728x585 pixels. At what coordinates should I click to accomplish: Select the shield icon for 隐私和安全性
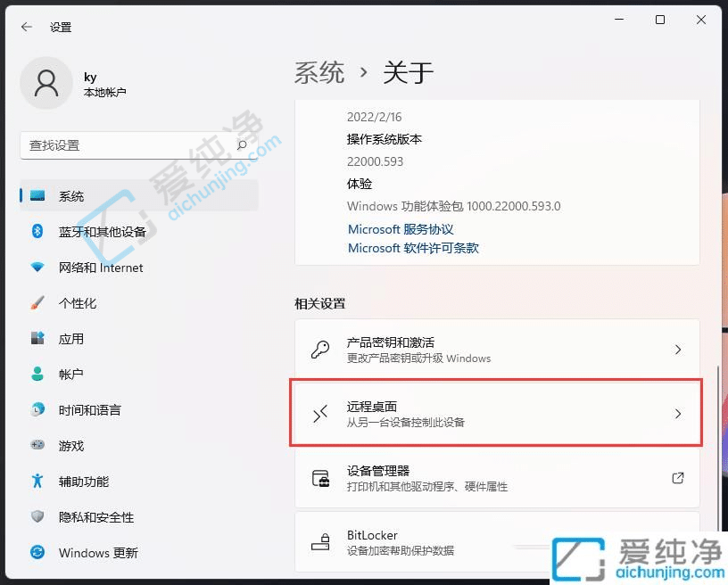[36, 517]
